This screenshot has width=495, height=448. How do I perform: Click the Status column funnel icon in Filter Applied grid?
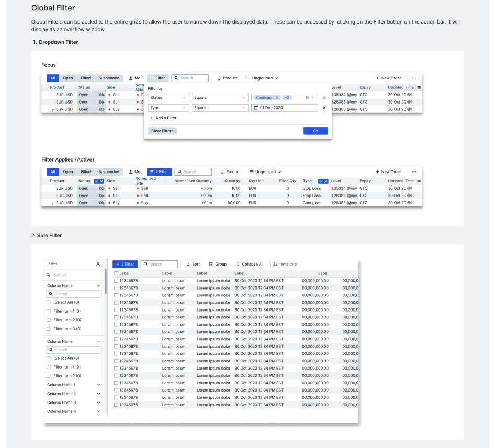97,181
